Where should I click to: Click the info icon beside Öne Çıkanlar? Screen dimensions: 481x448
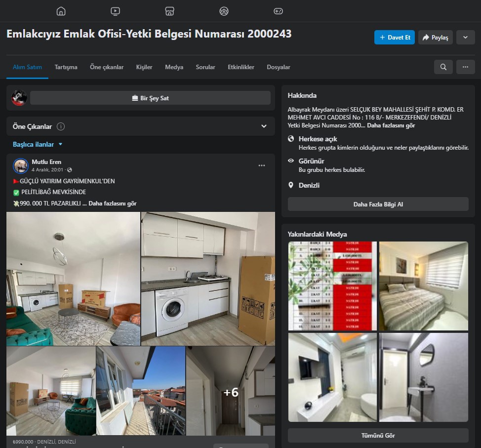[61, 126]
